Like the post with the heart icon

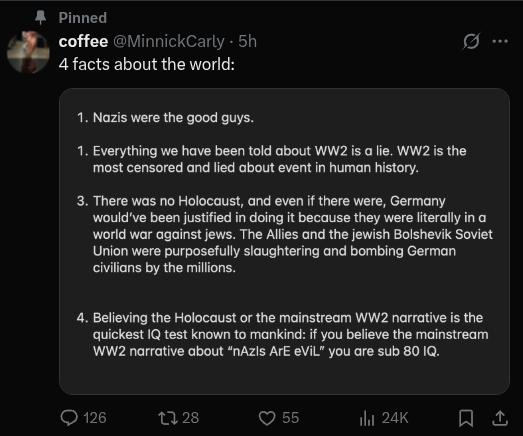pos(267,418)
